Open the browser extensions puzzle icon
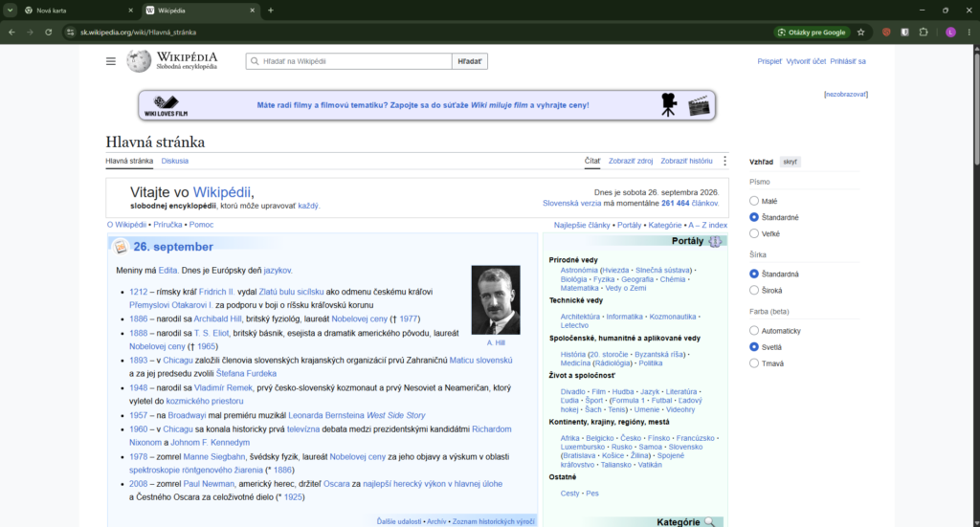Image resolution: width=980 pixels, height=527 pixels. coord(924,32)
